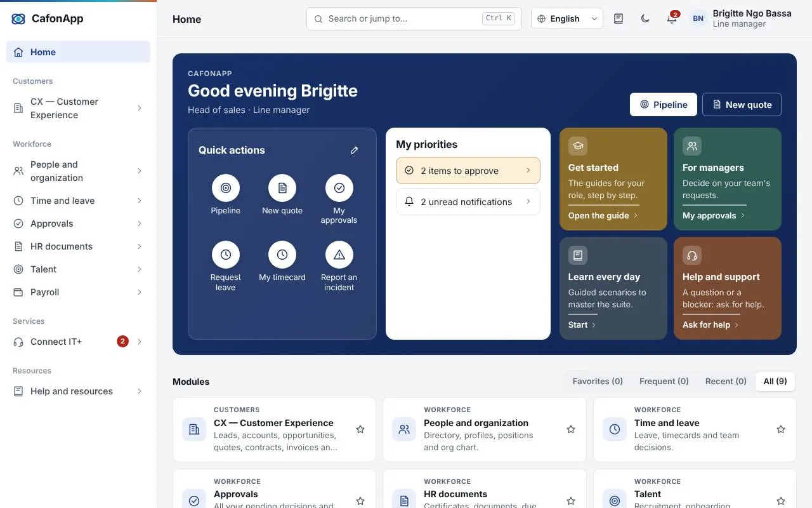Star the People and organization module
Image resolution: width=812 pixels, height=508 pixels.
point(571,429)
